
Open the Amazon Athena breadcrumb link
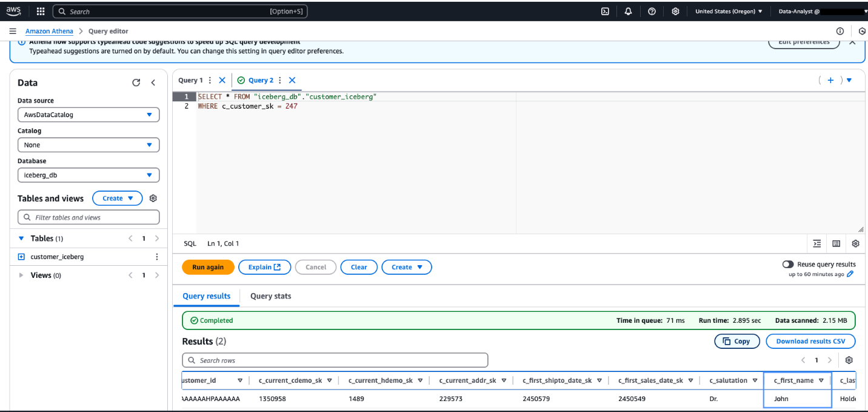(x=49, y=31)
